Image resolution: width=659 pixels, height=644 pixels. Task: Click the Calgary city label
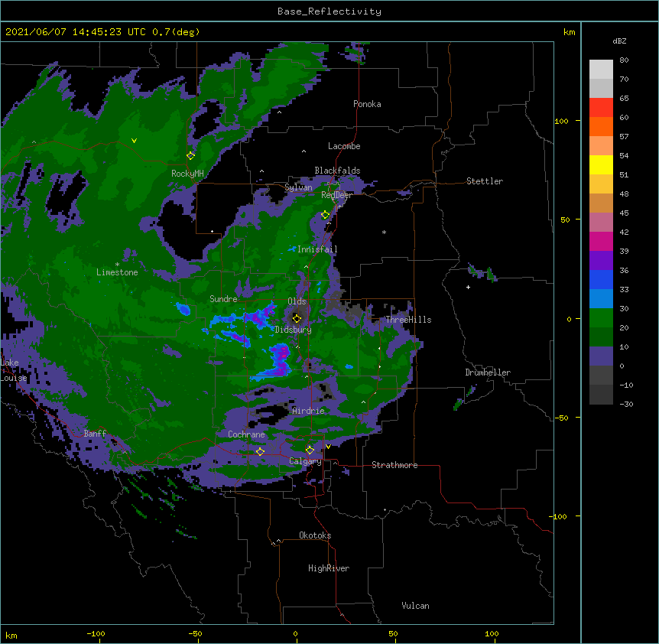pyautogui.click(x=305, y=461)
